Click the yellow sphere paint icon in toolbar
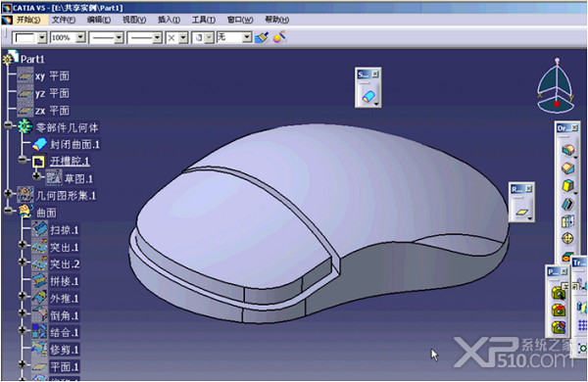This screenshot has height=382, width=588. pyautogui.click(x=279, y=37)
